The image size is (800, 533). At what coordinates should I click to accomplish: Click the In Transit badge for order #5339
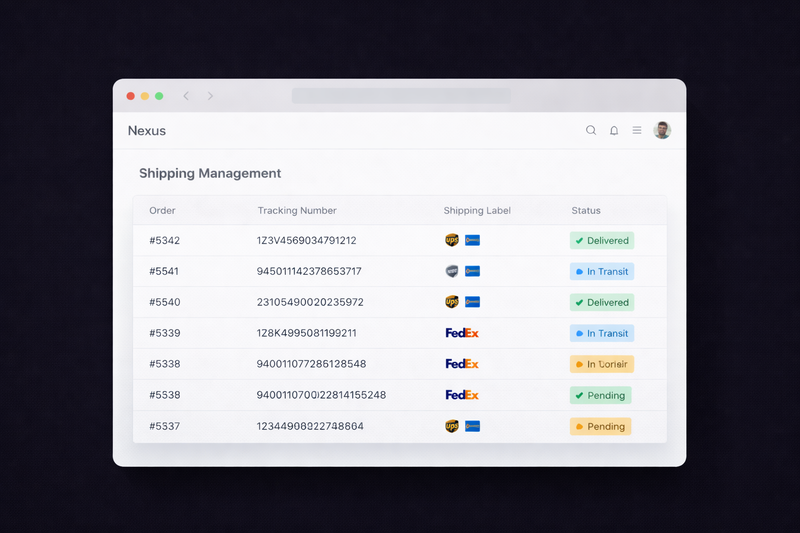602,334
